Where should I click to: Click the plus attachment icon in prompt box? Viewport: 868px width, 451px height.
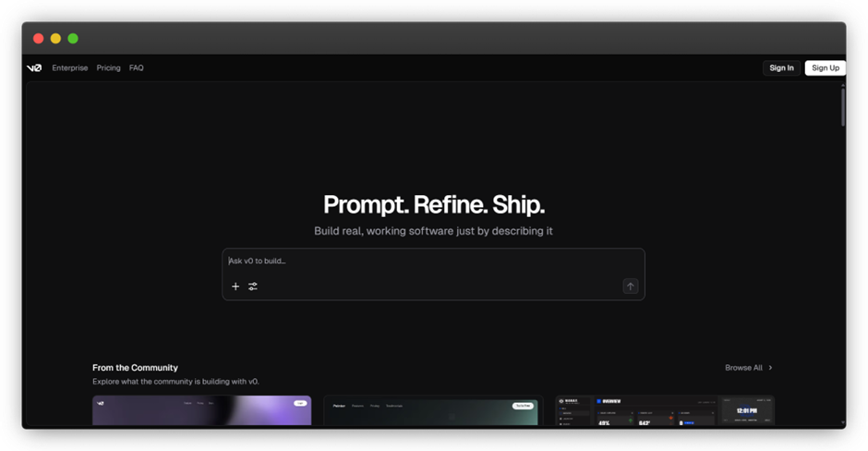coord(235,286)
